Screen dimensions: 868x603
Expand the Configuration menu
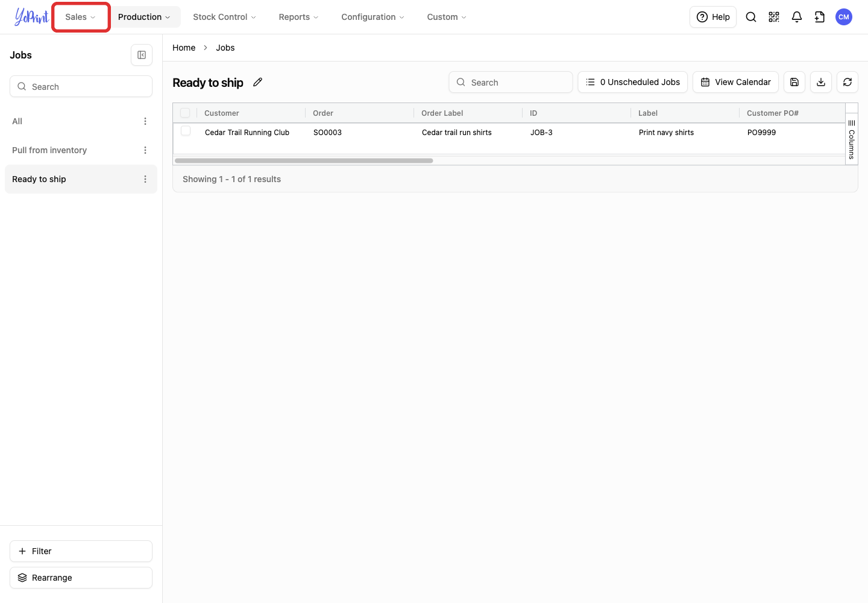click(373, 17)
